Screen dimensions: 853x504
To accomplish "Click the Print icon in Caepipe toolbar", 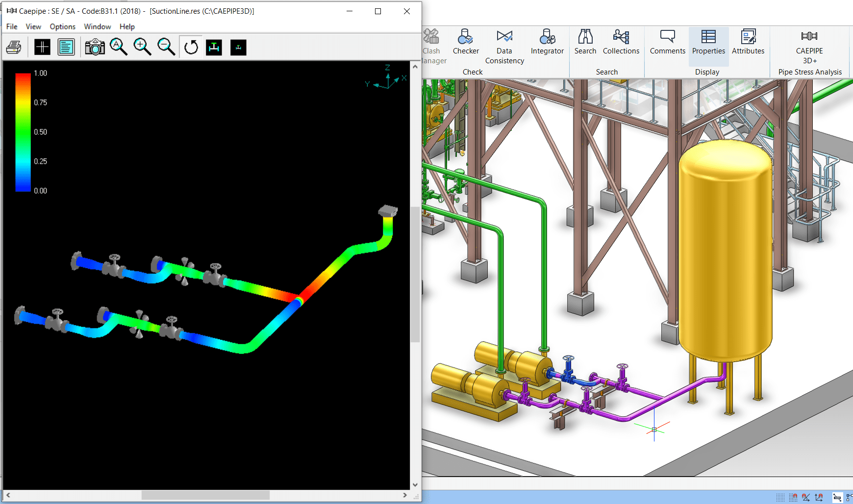I will click(14, 48).
